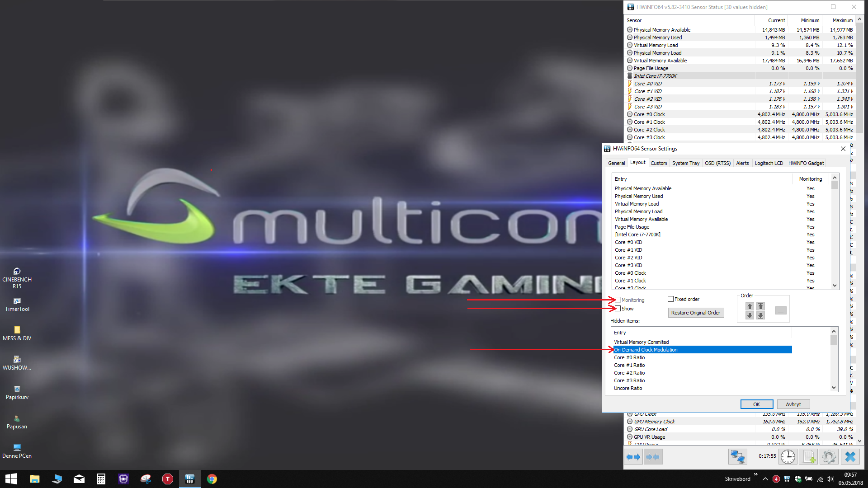868x488 pixels.
Task: Select entry Core #3 VID in Layout list
Action: 721,265
